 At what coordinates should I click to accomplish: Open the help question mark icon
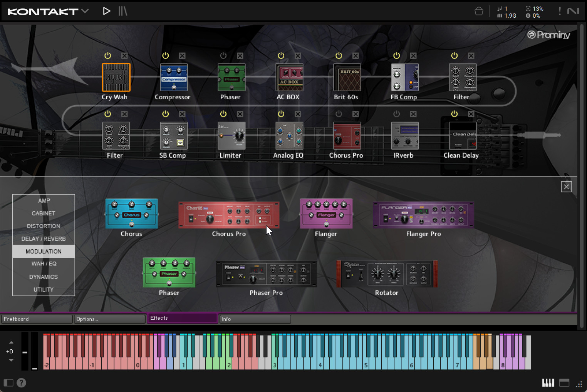22,383
